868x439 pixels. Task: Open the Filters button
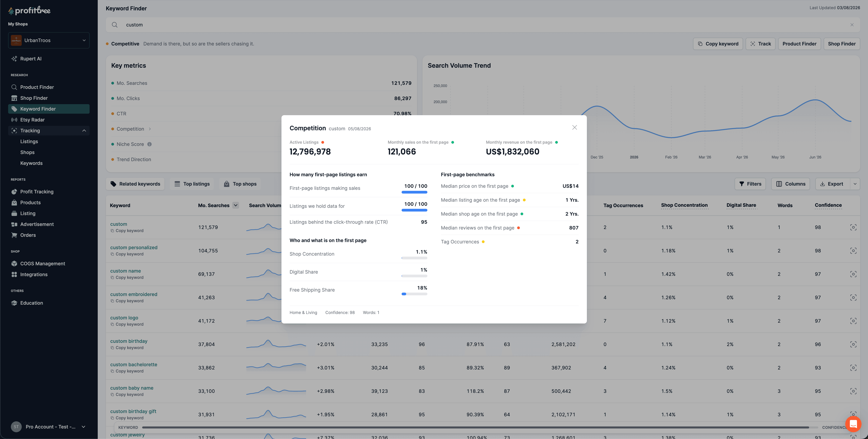(x=750, y=184)
